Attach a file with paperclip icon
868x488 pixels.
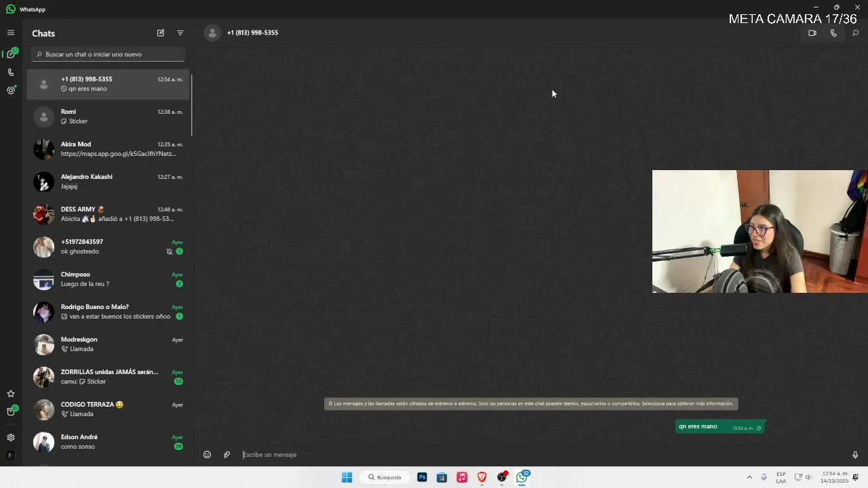point(227,455)
